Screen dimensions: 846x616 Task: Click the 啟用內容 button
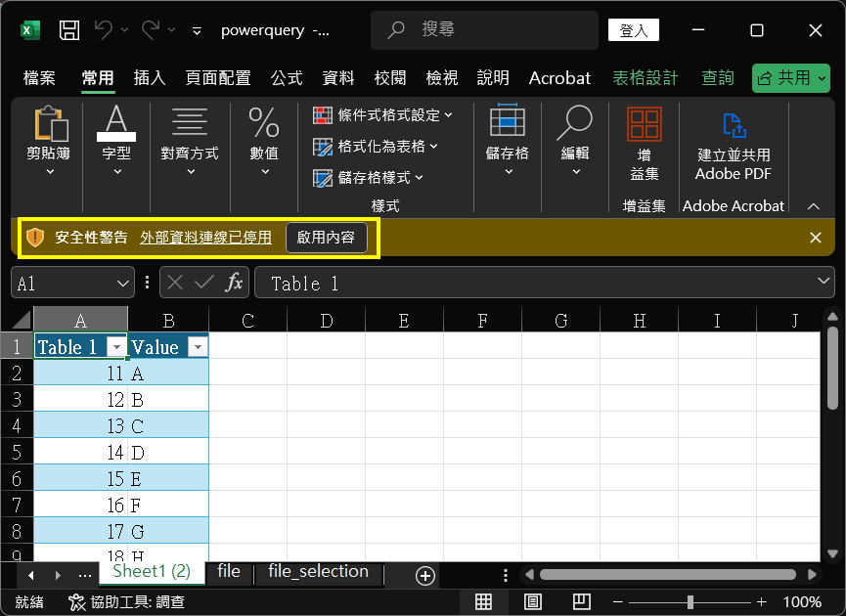tap(327, 238)
